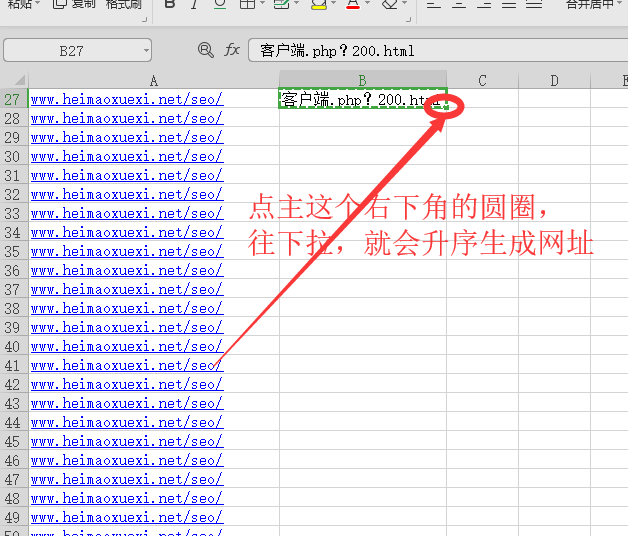Select column A header
The height and width of the screenshot is (536, 628).
(x=154, y=81)
